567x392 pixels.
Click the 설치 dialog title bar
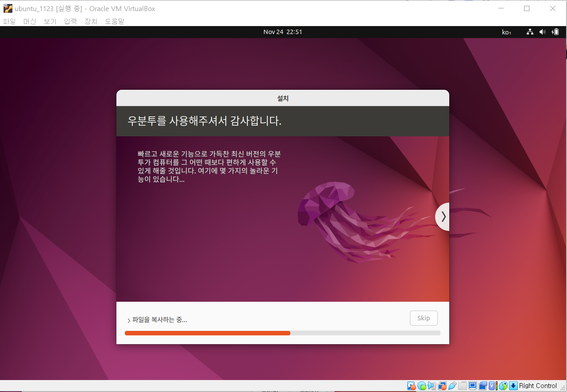[x=283, y=98]
